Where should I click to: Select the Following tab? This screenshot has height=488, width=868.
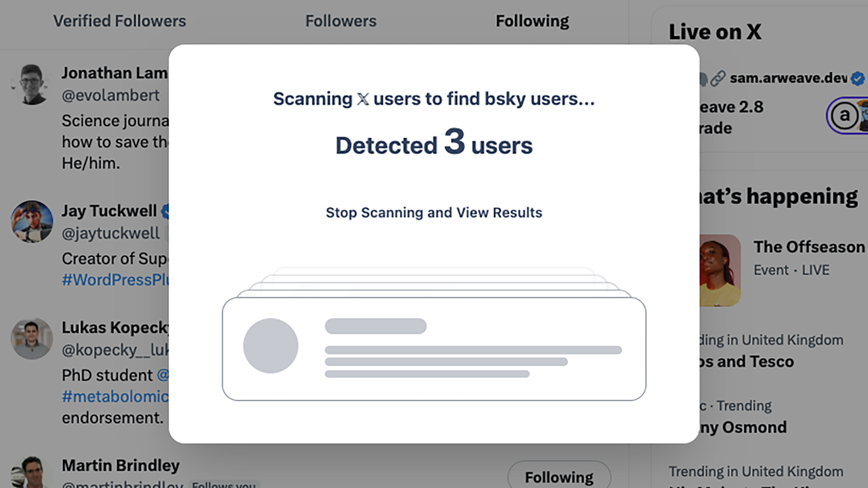pyautogui.click(x=532, y=21)
